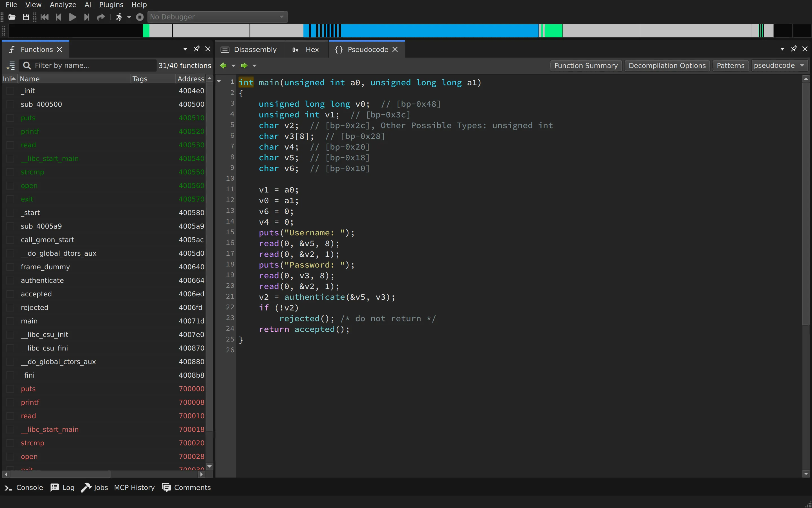
Task: Click the blue region in navigation bar
Action: click(x=440, y=30)
